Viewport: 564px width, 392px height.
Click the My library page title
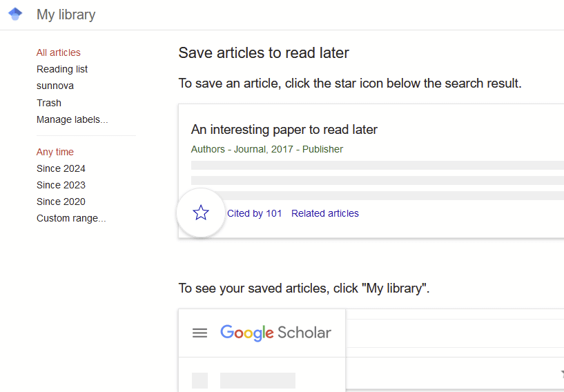(66, 14)
